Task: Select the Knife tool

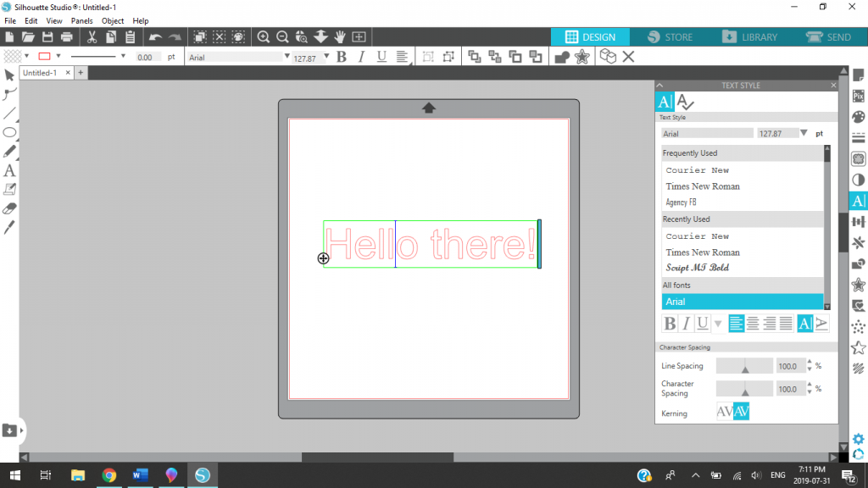Action: click(9, 227)
